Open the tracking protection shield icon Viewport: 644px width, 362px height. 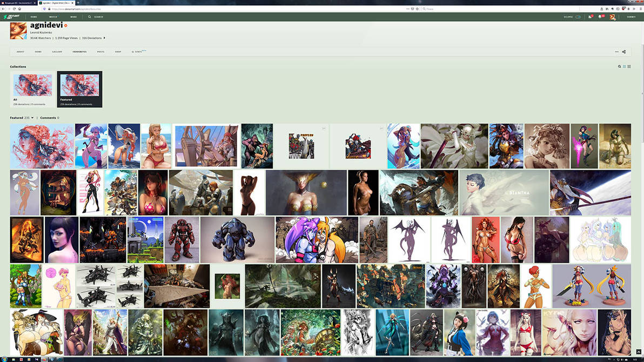point(45,9)
